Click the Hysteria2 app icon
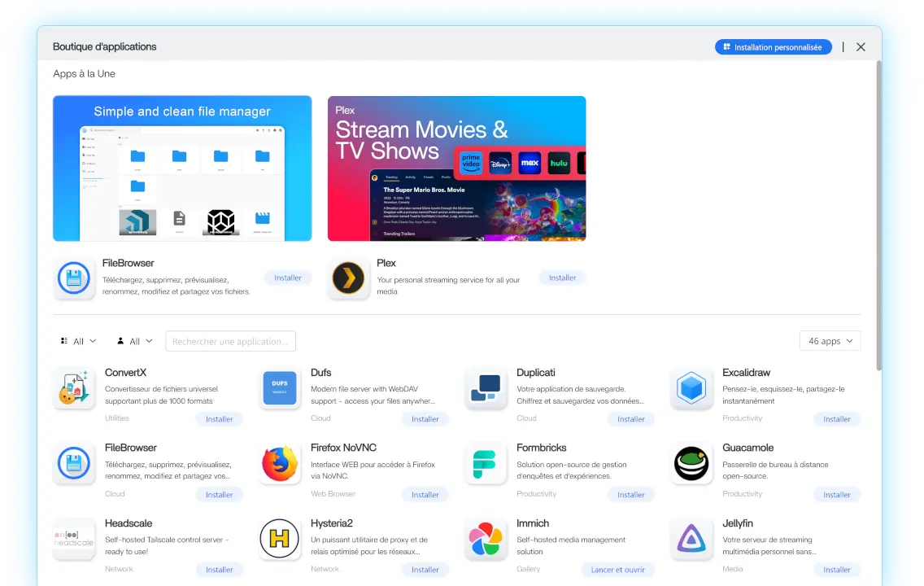 click(x=280, y=539)
